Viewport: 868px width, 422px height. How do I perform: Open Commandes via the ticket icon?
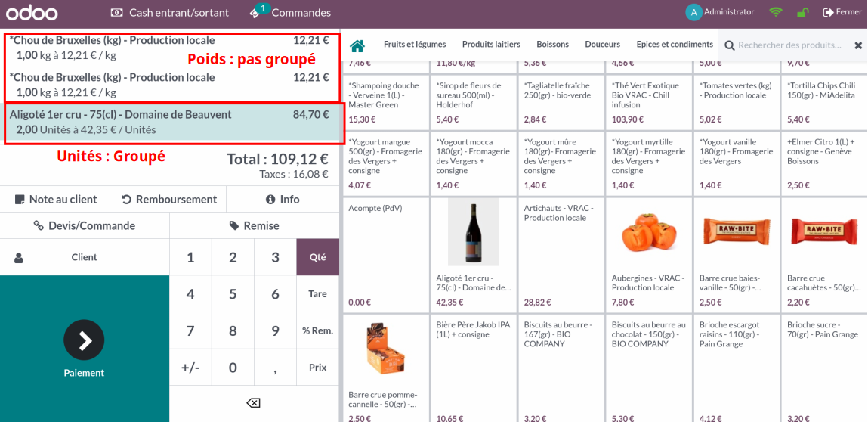(257, 12)
